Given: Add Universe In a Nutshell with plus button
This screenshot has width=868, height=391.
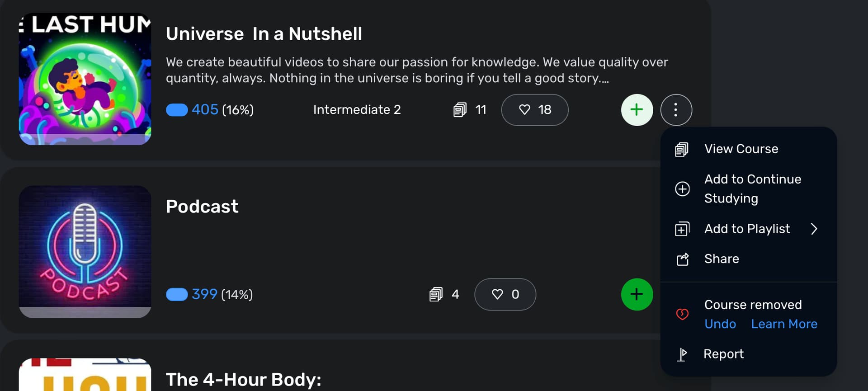Looking at the screenshot, I should (637, 110).
